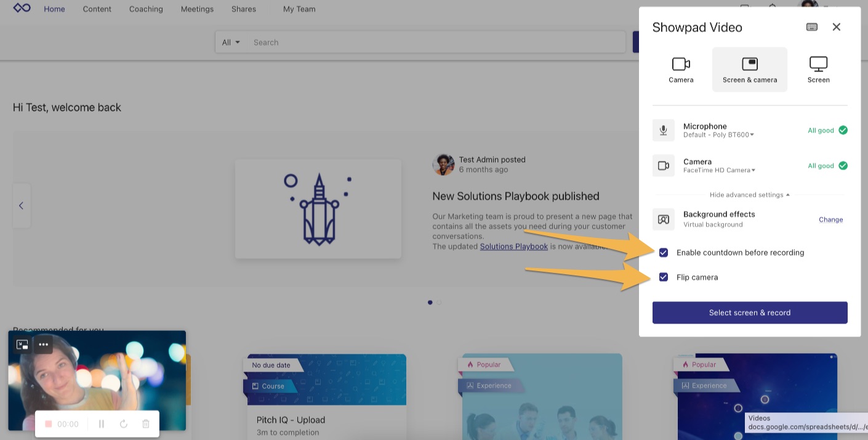Click New Solutions Playbook published heading

516,196
